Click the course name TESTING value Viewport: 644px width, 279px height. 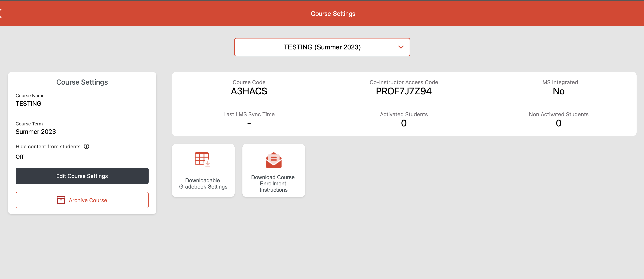click(29, 103)
